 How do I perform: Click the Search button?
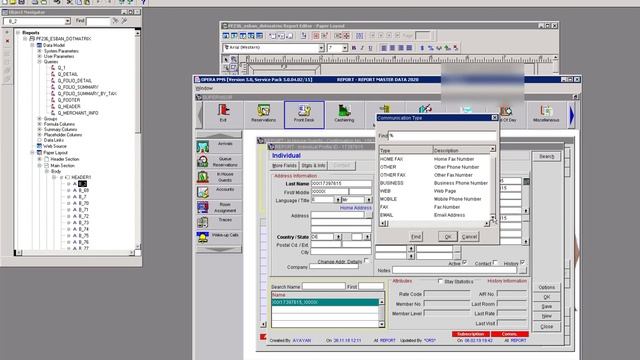coord(547,156)
